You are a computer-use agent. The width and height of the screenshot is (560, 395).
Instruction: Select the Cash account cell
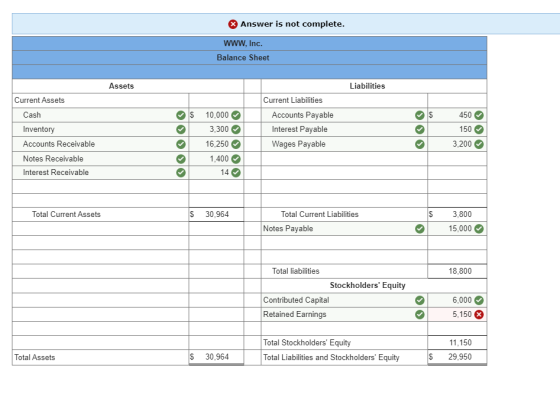pos(100,115)
